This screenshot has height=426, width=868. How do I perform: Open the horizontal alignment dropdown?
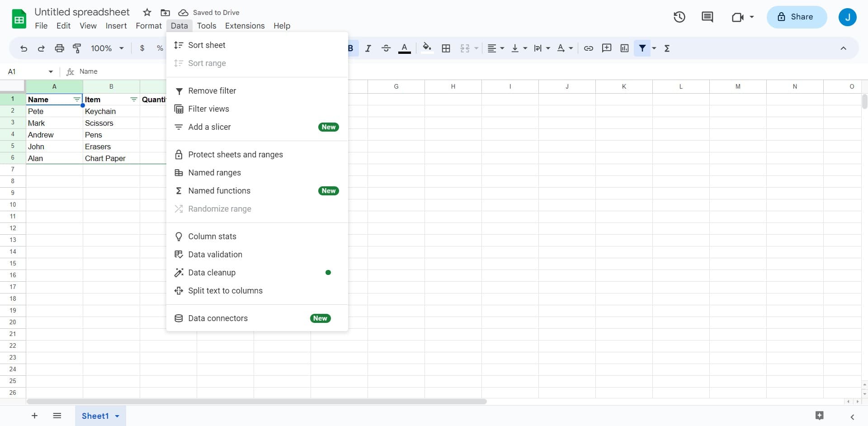click(x=495, y=48)
